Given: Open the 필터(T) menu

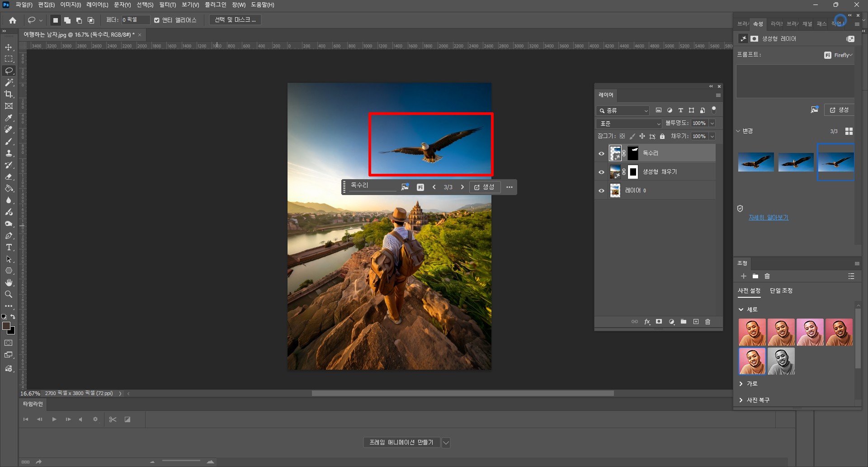Looking at the screenshot, I should pos(167,5).
